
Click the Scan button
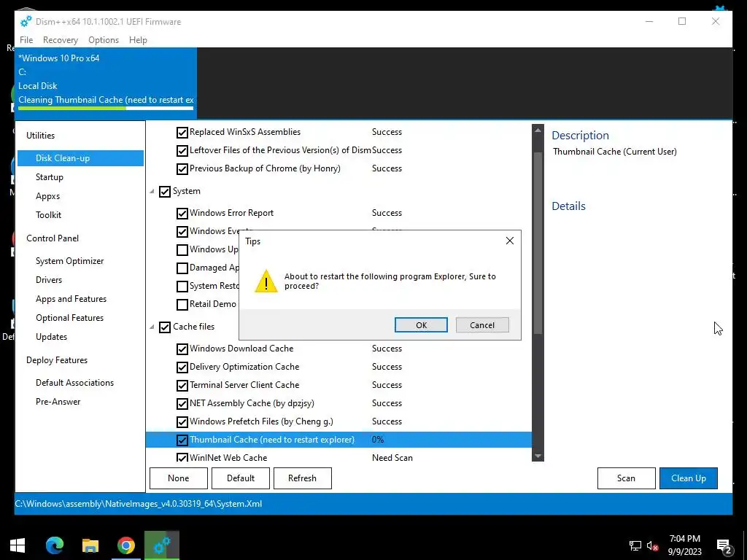click(x=626, y=478)
